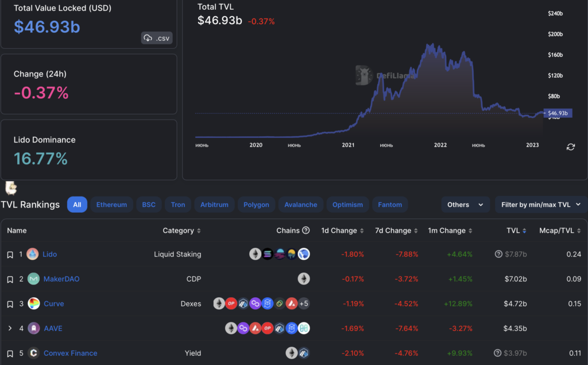Click the $46.93b marker on chart axis

tap(557, 113)
